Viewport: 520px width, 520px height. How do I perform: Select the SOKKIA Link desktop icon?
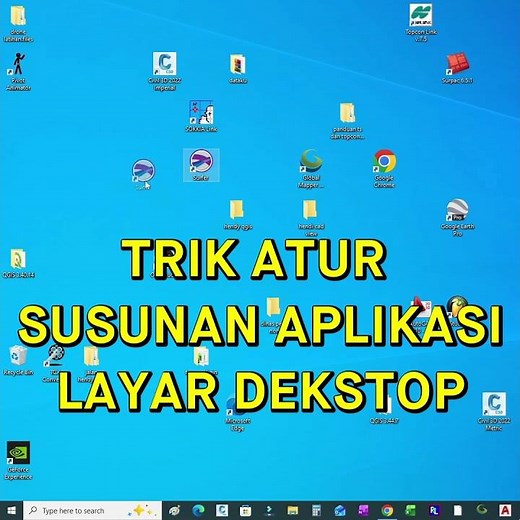(x=201, y=116)
